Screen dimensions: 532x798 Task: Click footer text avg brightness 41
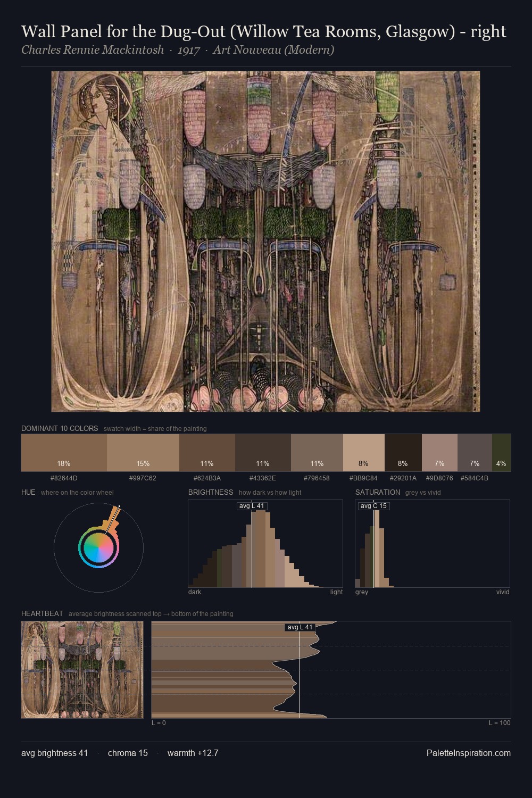coord(54,753)
